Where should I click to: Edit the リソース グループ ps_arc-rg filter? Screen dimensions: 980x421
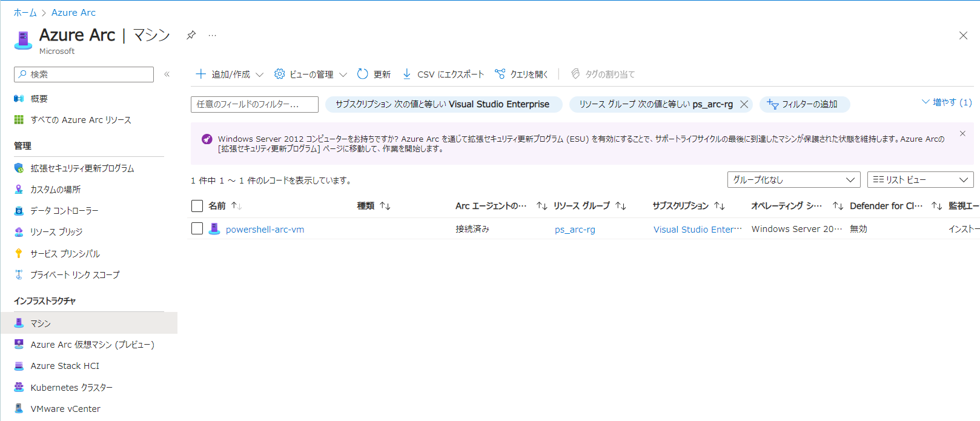(655, 104)
